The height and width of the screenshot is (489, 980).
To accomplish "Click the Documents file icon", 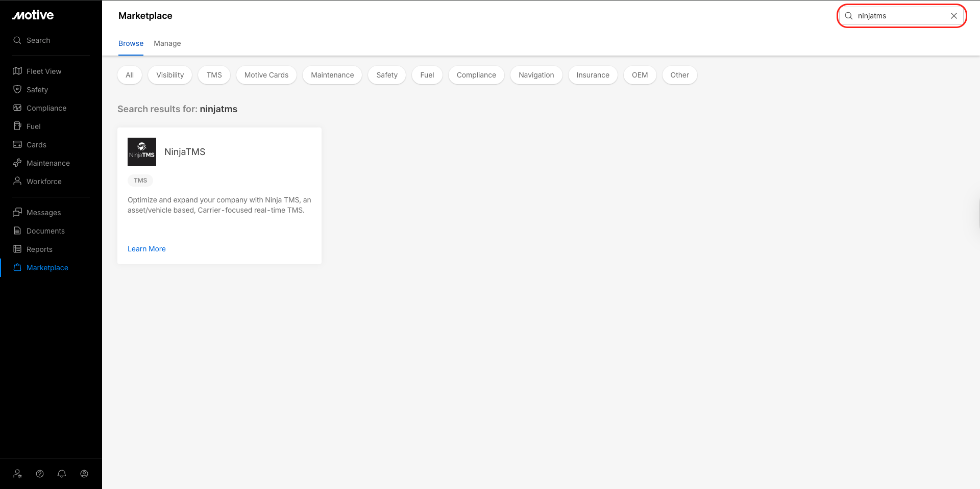I will click(x=17, y=231).
